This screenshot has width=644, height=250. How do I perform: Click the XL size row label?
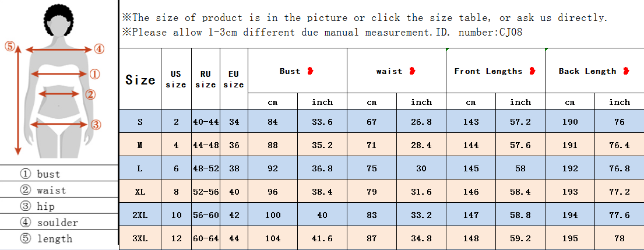(140, 192)
